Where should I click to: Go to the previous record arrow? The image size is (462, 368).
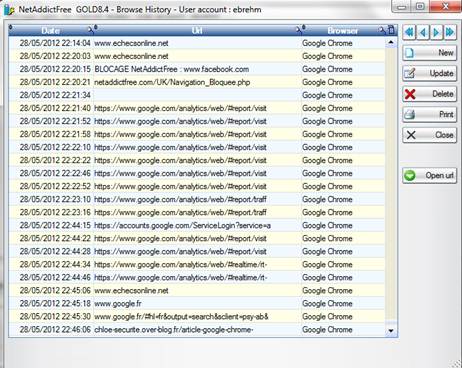click(423, 32)
